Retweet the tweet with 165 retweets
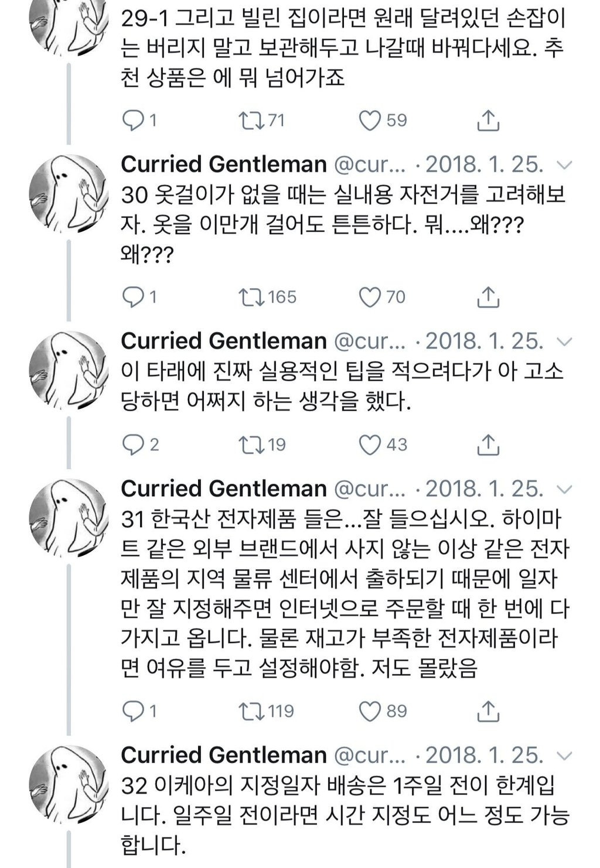The width and height of the screenshot is (600, 868). tap(253, 298)
